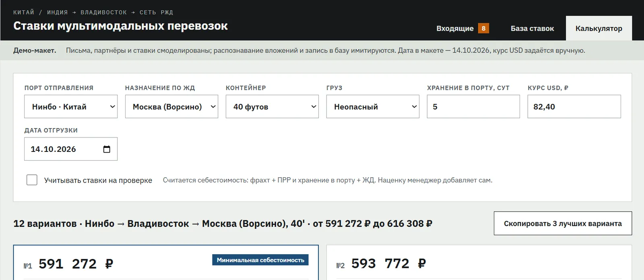Click the cost explanation text about себестоимость

click(x=328, y=180)
